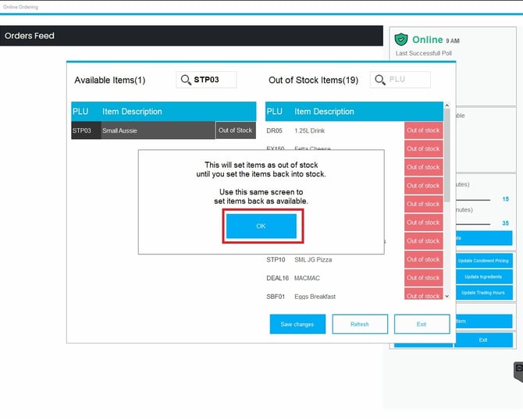Toggle stock for DEAL16 MACMAC
Image resolution: width=523 pixels, height=420 pixels.
pos(423,278)
